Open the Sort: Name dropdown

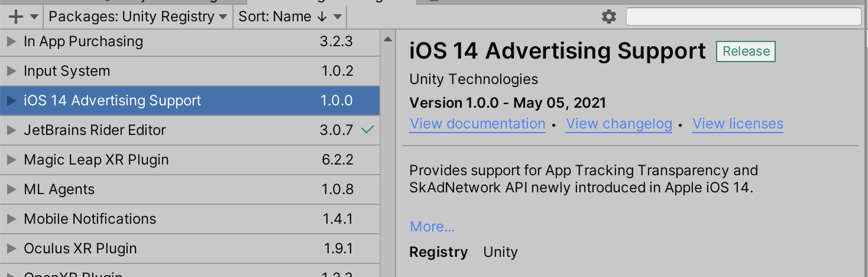(x=290, y=17)
